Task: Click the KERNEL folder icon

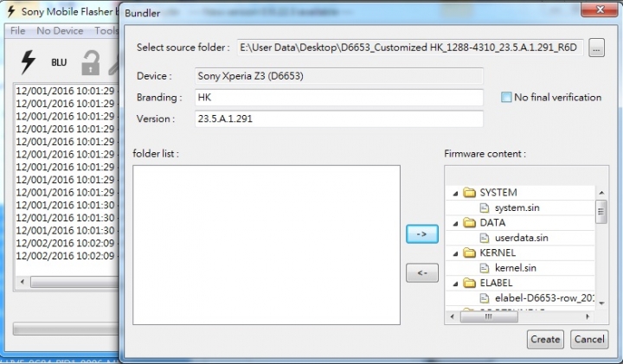Action: (x=470, y=252)
